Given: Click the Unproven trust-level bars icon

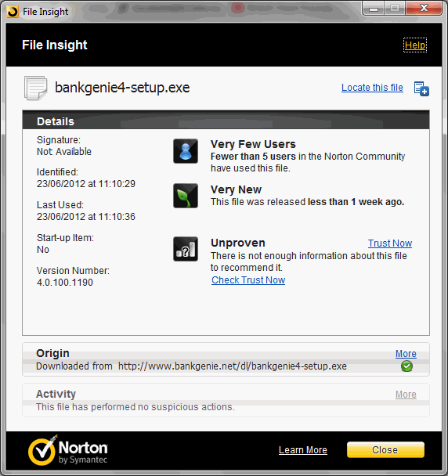Looking at the screenshot, I should tap(186, 249).
